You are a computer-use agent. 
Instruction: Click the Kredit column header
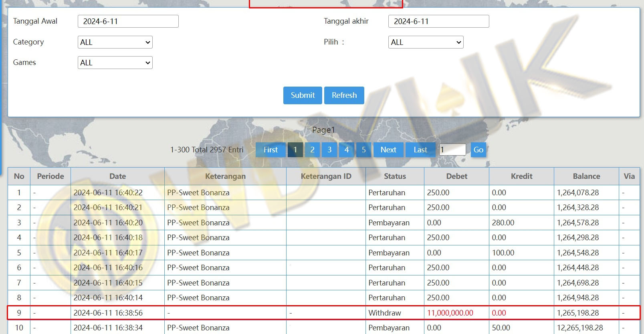click(x=522, y=176)
